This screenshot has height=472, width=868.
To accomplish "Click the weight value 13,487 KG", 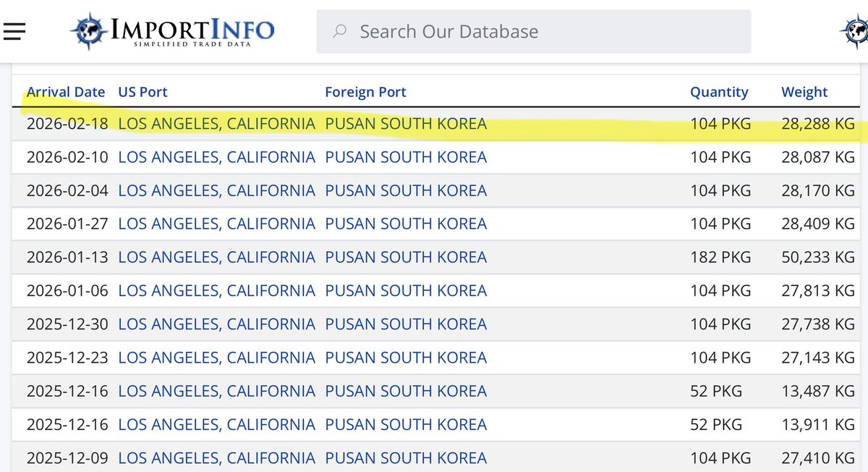I will [x=818, y=391].
